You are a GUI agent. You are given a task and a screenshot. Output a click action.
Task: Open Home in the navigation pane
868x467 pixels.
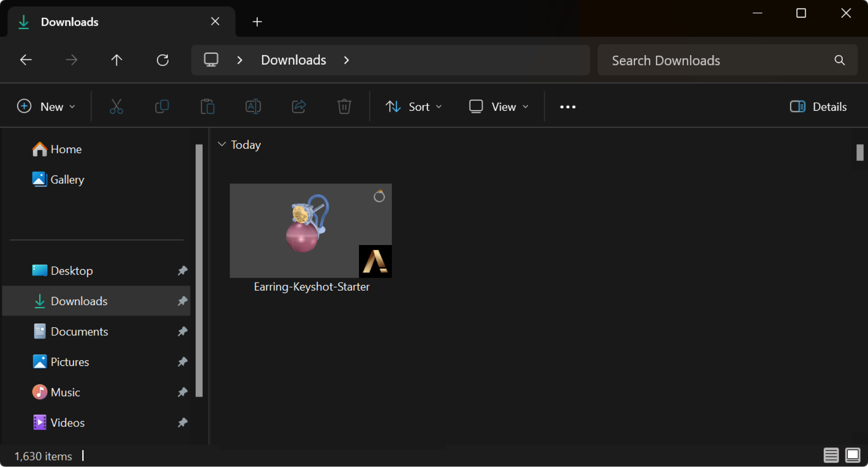coord(57,149)
